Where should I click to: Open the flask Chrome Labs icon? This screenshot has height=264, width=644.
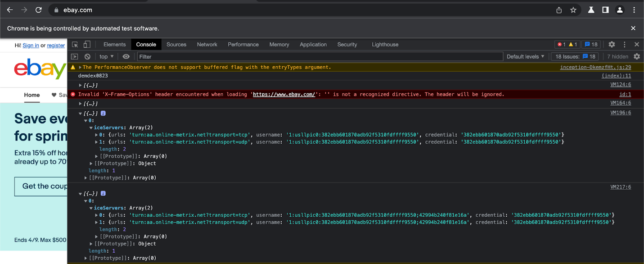click(x=591, y=10)
